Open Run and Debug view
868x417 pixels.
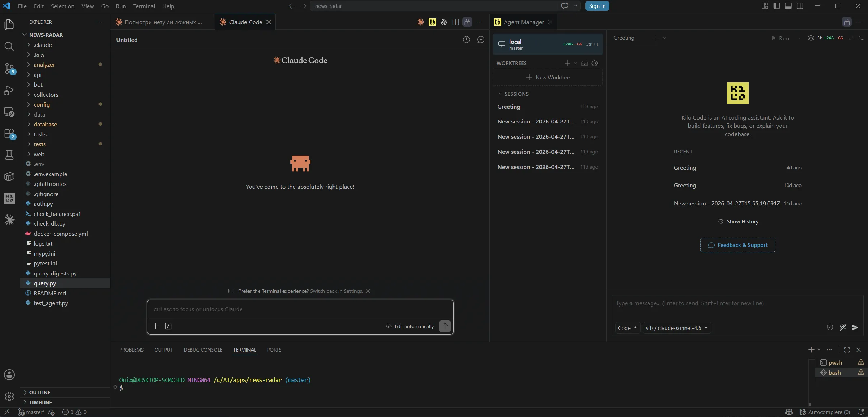pyautogui.click(x=9, y=90)
